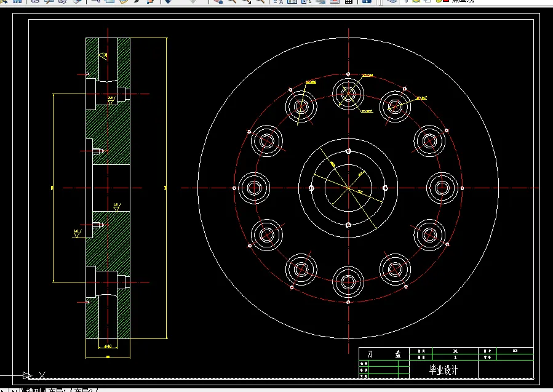
Task: Select the yellow leader label beside the top bolt hole
Action: point(367,75)
